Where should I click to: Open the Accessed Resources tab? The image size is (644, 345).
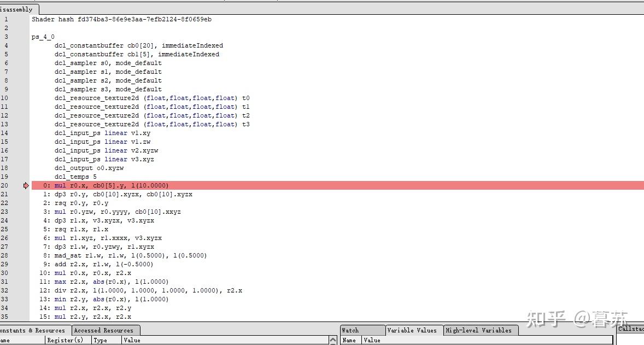(104, 330)
